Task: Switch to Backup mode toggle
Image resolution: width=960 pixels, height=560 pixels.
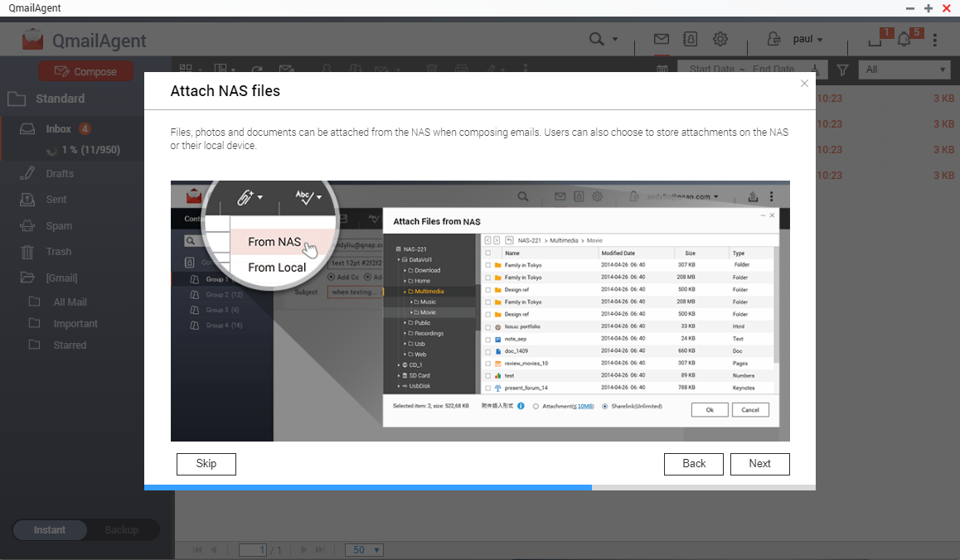Action: [122, 530]
